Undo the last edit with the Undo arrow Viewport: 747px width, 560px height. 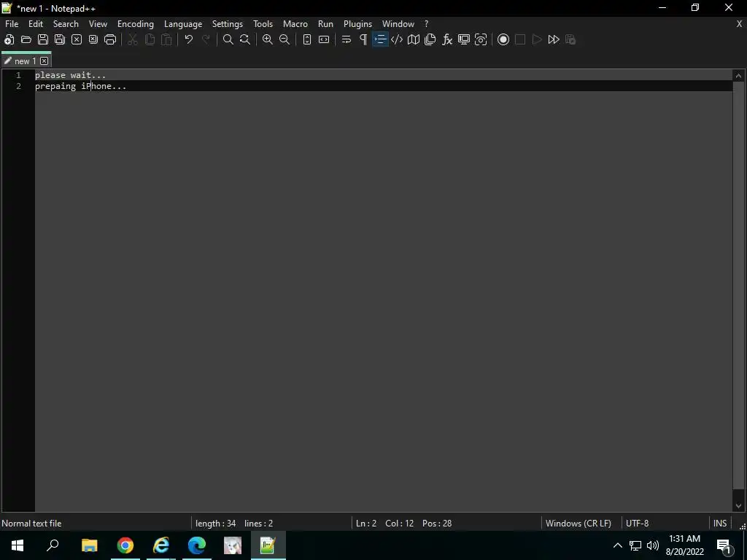click(189, 39)
